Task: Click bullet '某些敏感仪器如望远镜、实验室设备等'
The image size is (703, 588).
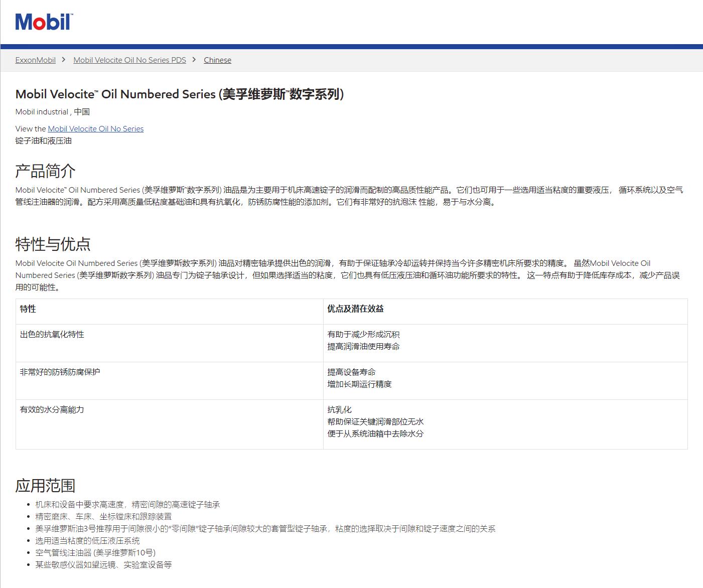Action: click(104, 565)
